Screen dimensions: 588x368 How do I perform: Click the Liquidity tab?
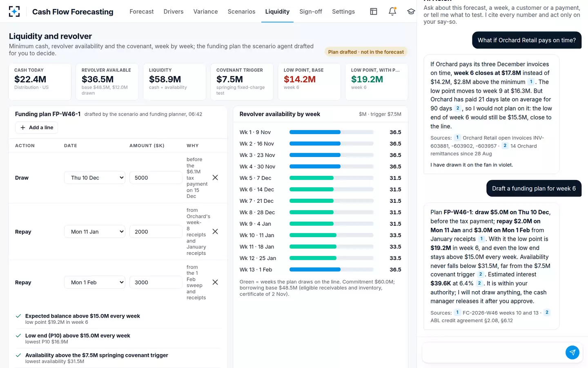[277, 11]
